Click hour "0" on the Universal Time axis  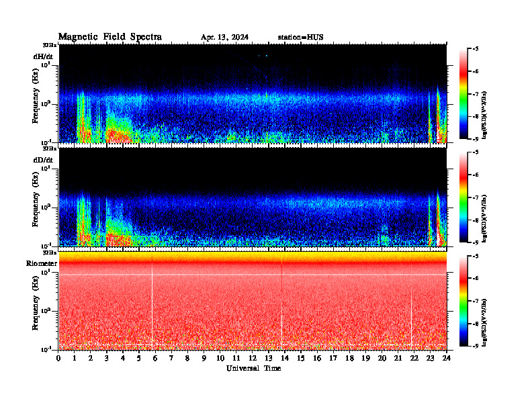[58, 358]
